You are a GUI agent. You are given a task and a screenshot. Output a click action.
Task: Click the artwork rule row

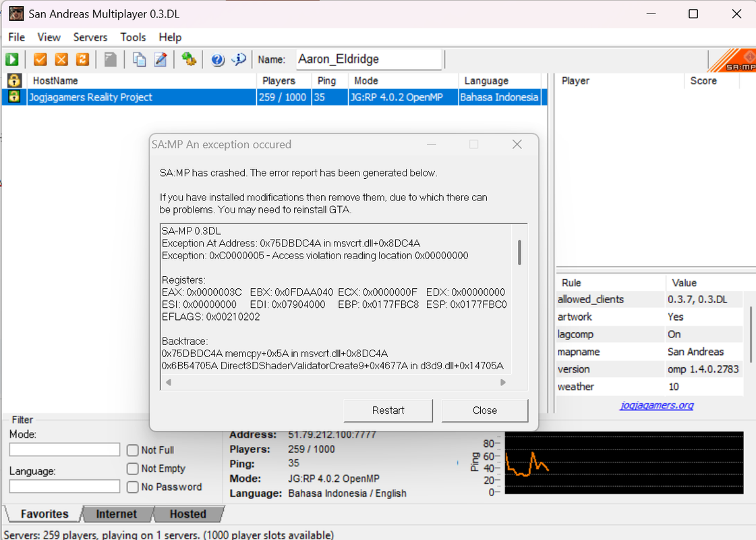pyautogui.click(x=649, y=317)
